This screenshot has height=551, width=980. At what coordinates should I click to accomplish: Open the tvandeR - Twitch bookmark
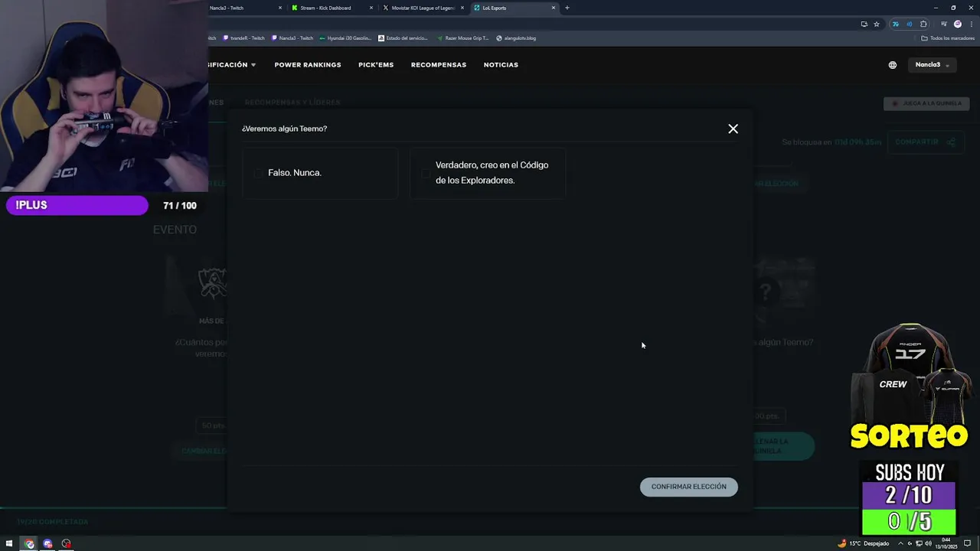coord(243,38)
